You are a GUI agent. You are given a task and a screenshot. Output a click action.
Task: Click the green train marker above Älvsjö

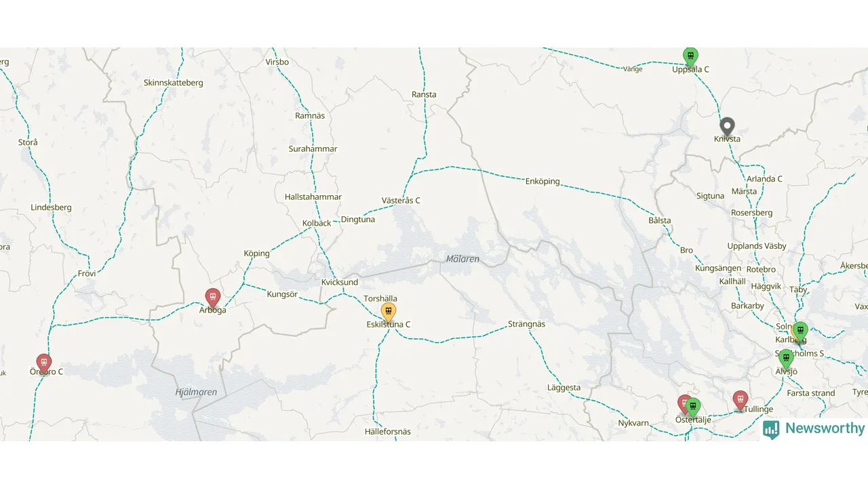[786, 359]
